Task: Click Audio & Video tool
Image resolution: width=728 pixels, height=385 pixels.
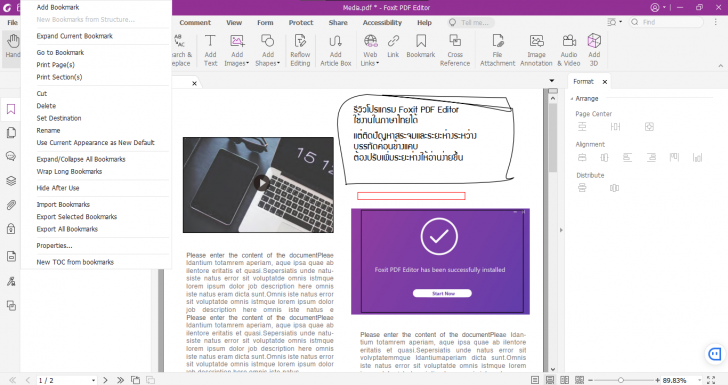Action: pos(569,50)
